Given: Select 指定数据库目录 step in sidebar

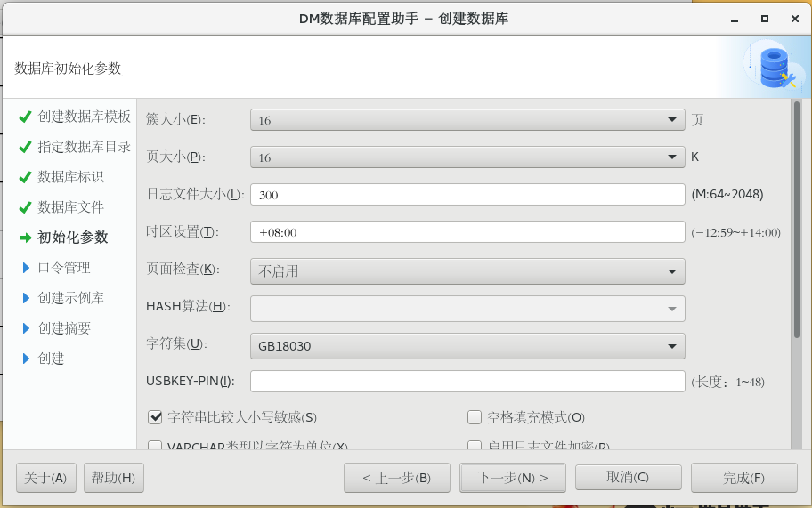Looking at the screenshot, I should pos(84,147).
